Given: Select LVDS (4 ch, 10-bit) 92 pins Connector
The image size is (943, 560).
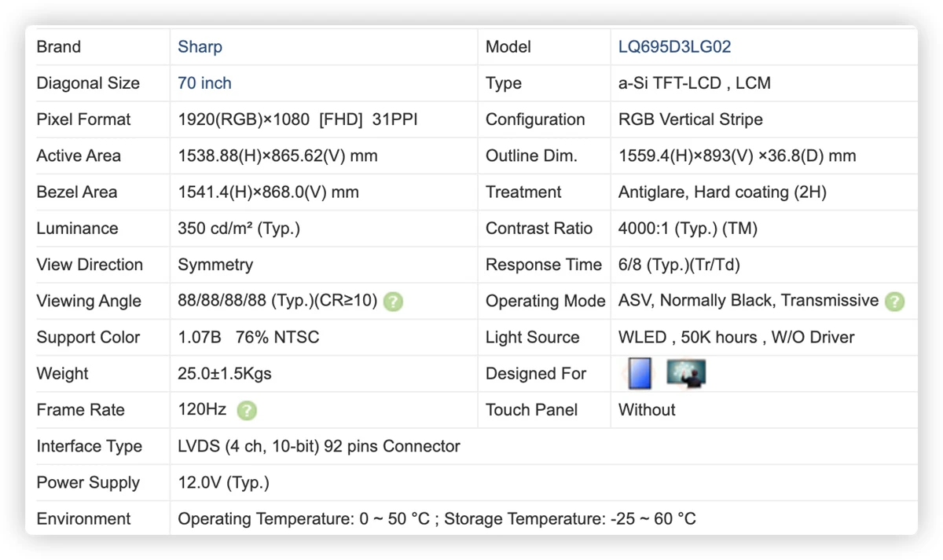Looking at the screenshot, I should [x=319, y=446].
